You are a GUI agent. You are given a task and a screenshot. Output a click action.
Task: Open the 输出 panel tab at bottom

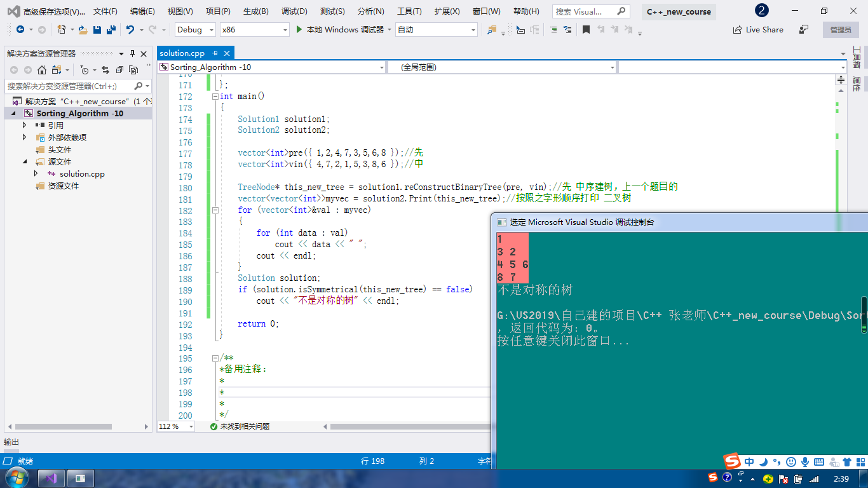point(11,442)
